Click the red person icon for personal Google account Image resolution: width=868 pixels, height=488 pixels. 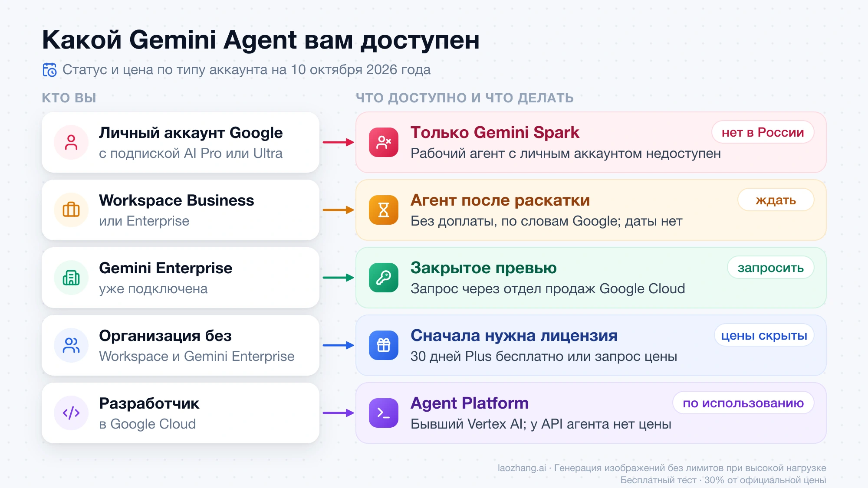coord(71,142)
